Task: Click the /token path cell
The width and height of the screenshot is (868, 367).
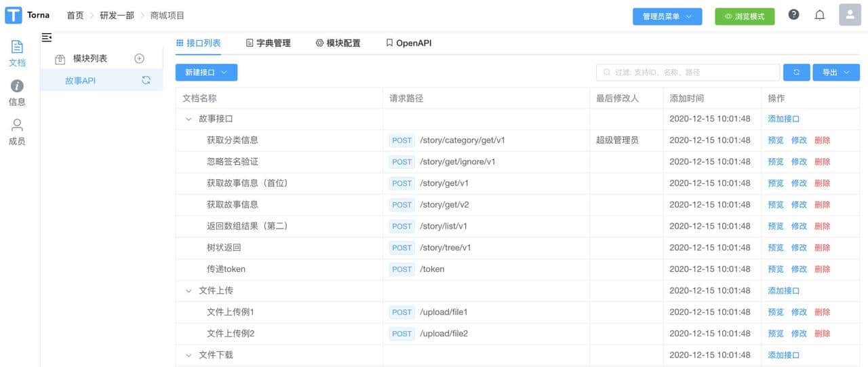Action: 432,269
